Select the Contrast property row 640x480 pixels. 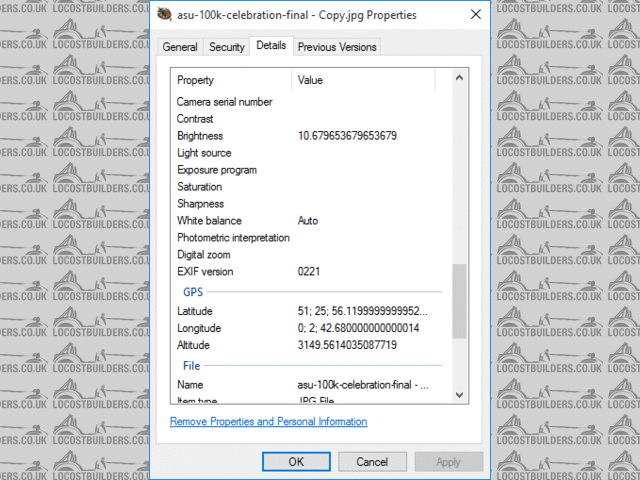(x=195, y=119)
